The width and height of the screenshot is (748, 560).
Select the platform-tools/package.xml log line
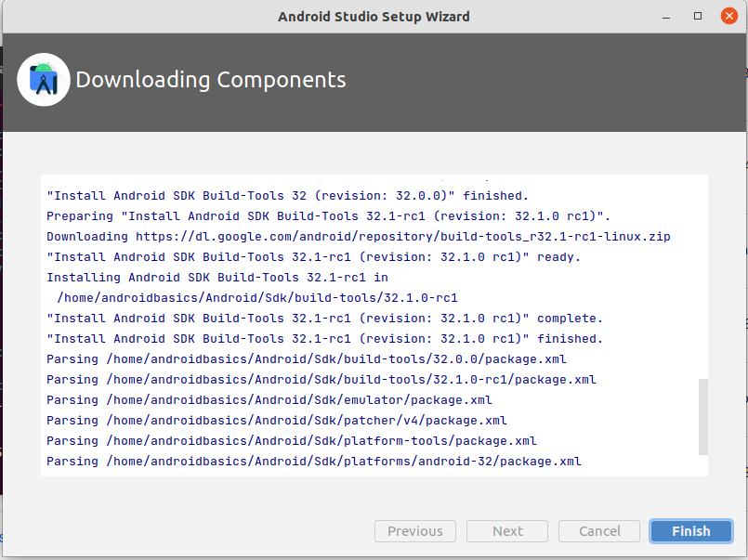(292, 441)
